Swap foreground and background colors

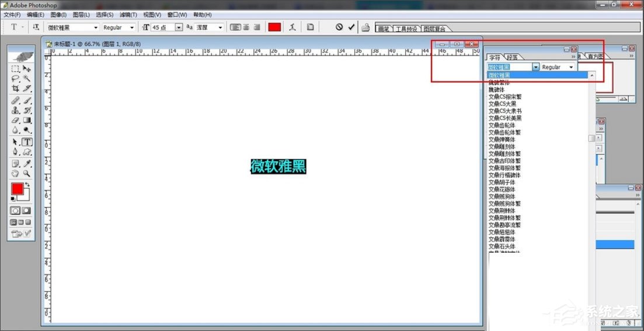(27, 185)
